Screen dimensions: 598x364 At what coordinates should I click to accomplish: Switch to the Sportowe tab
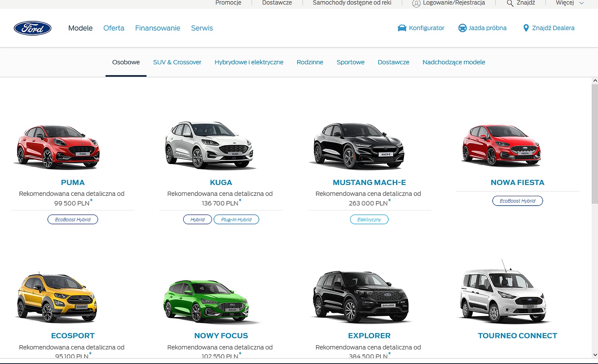351,62
